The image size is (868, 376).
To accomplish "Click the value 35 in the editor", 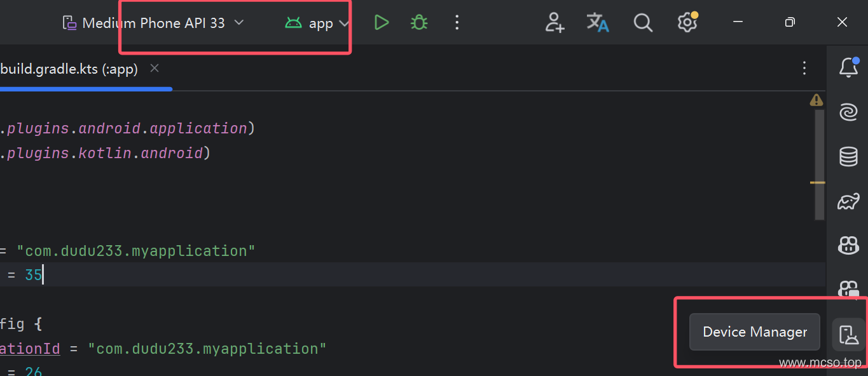I will 33,275.
